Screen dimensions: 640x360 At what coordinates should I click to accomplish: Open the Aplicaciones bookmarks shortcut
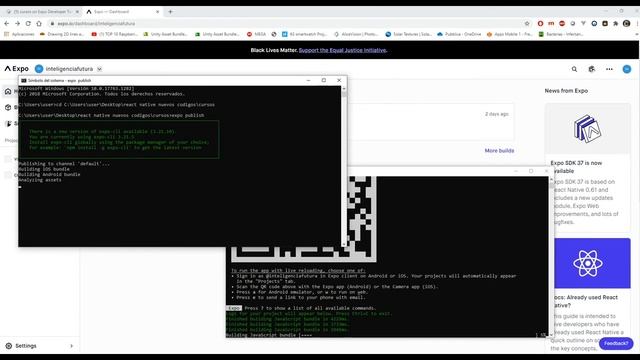[x=19, y=34]
